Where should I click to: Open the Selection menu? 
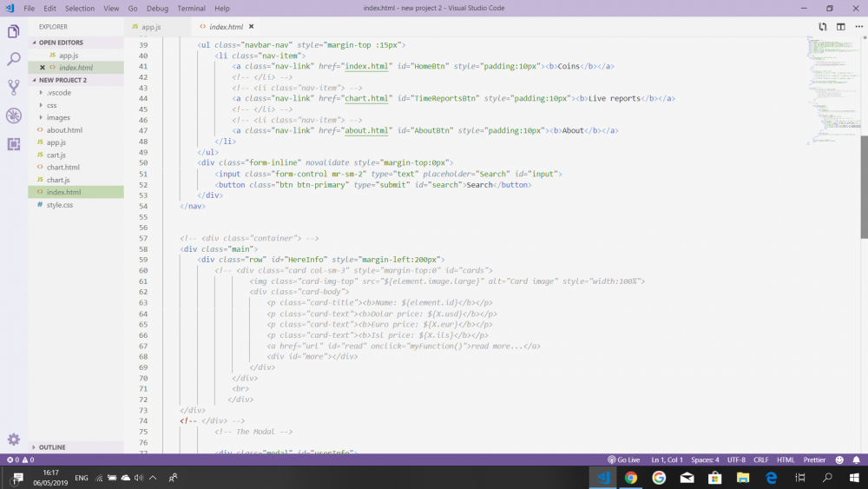pyautogui.click(x=80, y=9)
